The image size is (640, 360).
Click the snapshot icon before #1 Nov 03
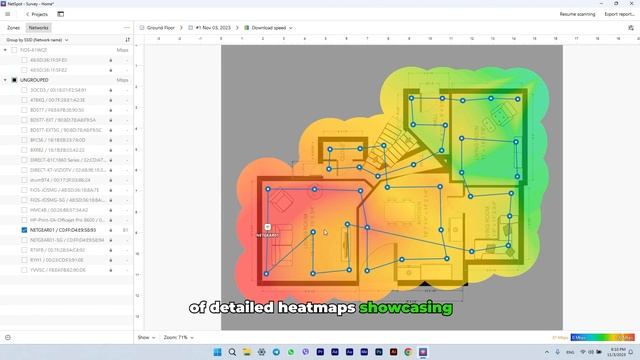191,28
